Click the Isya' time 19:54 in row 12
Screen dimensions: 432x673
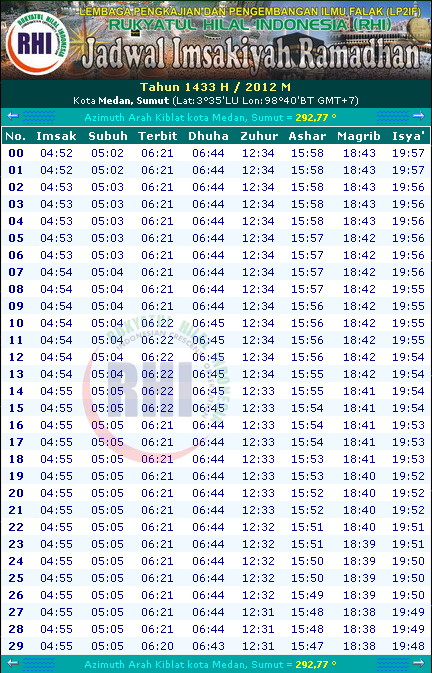coord(408,357)
